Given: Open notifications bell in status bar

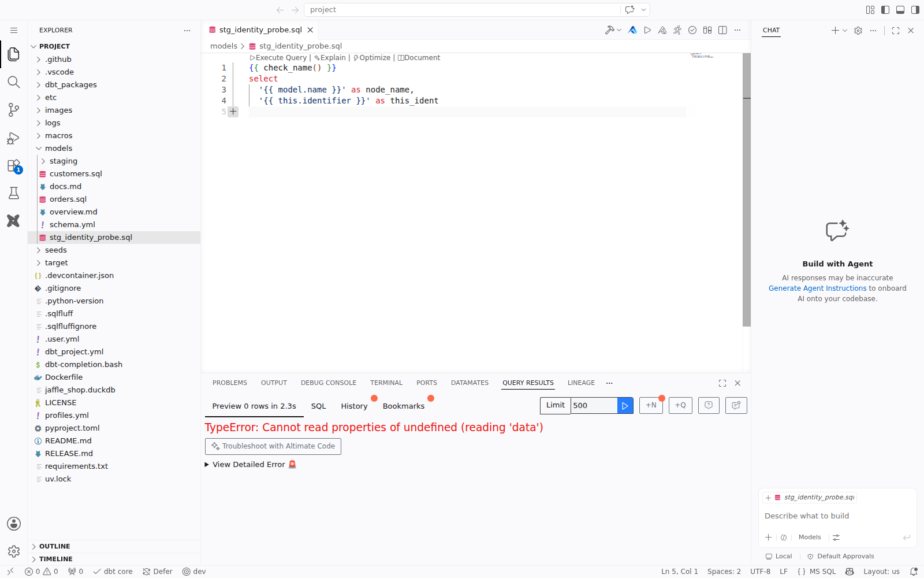Looking at the screenshot, I should point(914,572).
